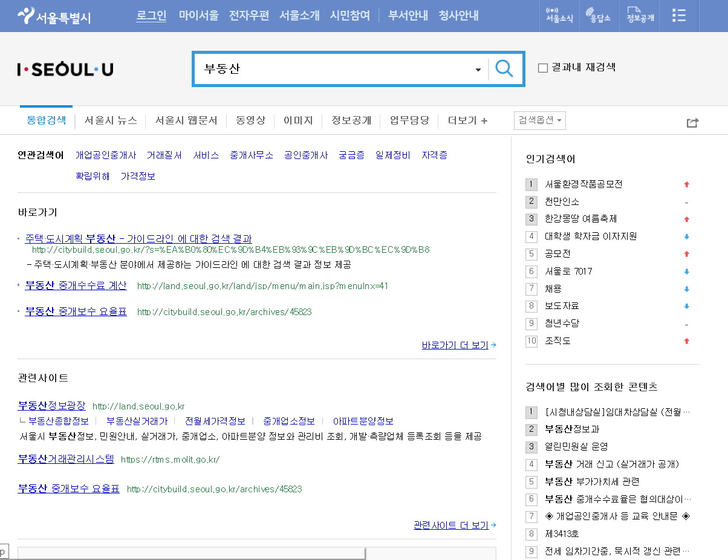The image size is (728, 560).
Task: Open 부동산정보광장 related site link
Action: (50, 405)
